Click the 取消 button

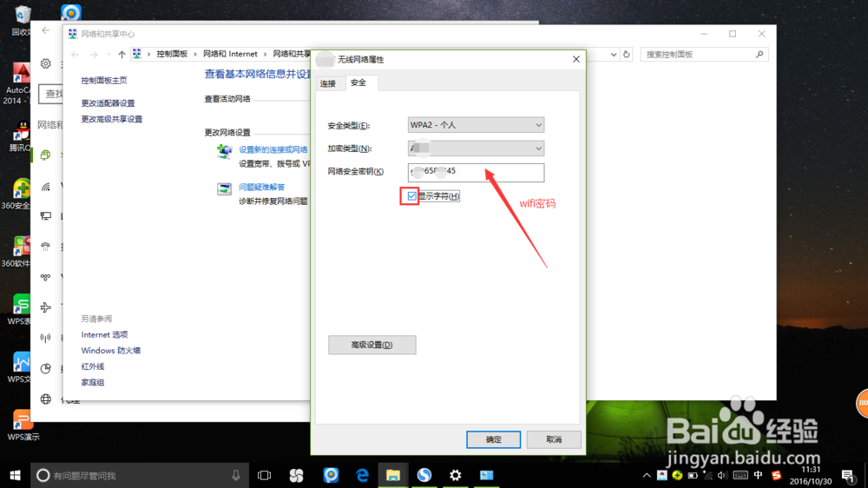click(x=554, y=439)
